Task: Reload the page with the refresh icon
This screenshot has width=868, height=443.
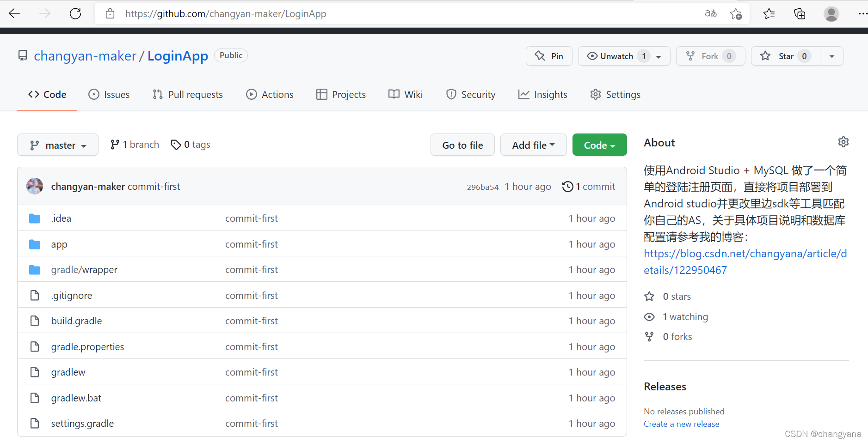Action: point(75,14)
